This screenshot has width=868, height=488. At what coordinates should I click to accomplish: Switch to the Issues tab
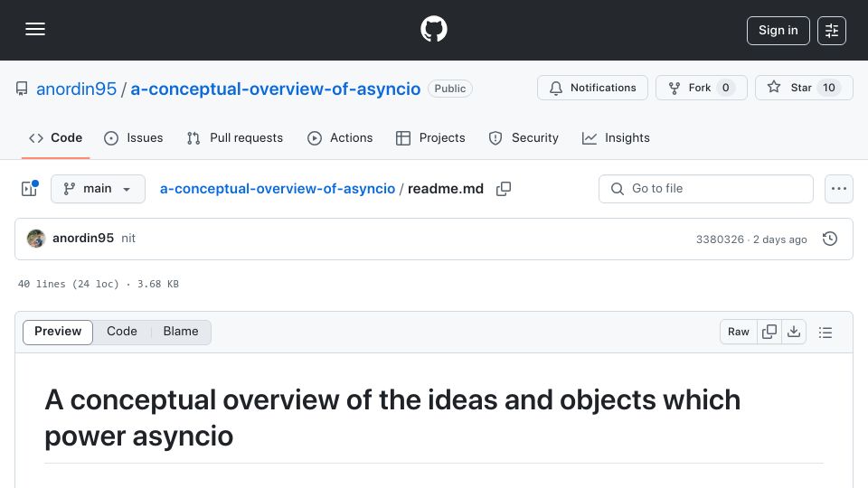point(134,137)
